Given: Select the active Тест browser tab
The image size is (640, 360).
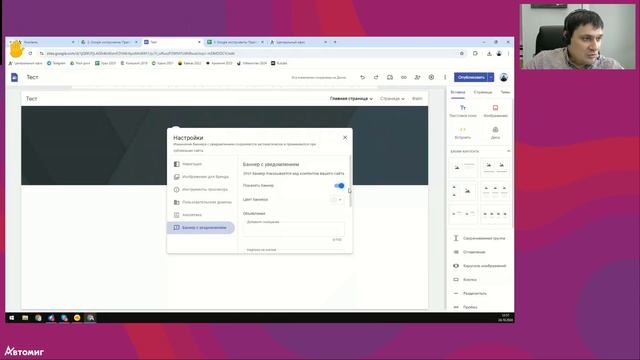Looking at the screenshot, I should point(172,42).
